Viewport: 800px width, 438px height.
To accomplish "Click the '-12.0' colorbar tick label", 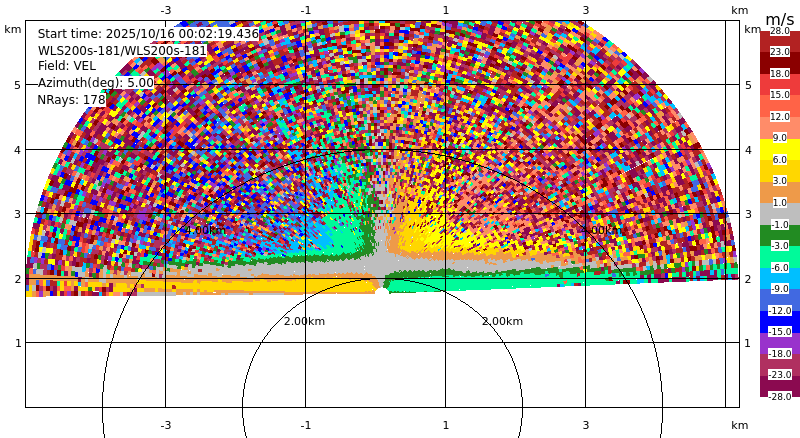I will pyautogui.click(x=779, y=310).
